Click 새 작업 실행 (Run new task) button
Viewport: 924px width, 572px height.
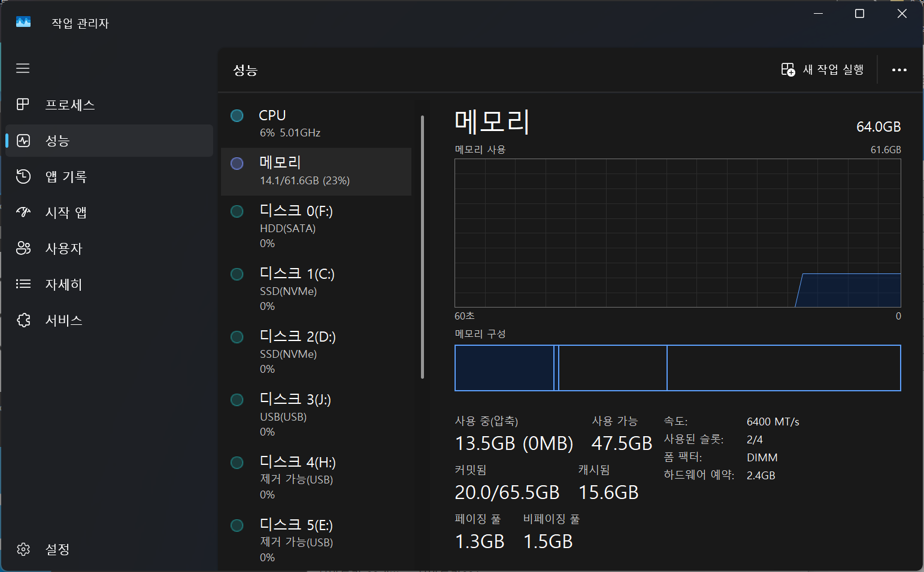(x=822, y=70)
